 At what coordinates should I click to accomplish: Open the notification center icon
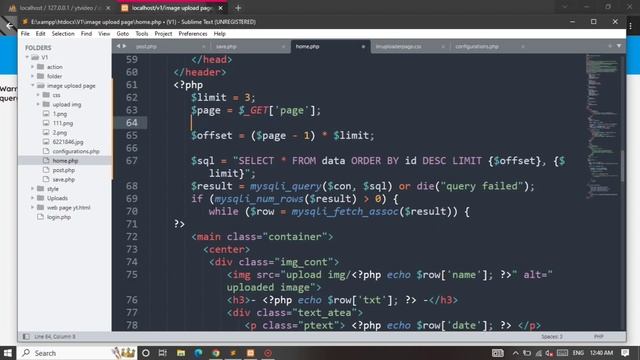click(625, 353)
